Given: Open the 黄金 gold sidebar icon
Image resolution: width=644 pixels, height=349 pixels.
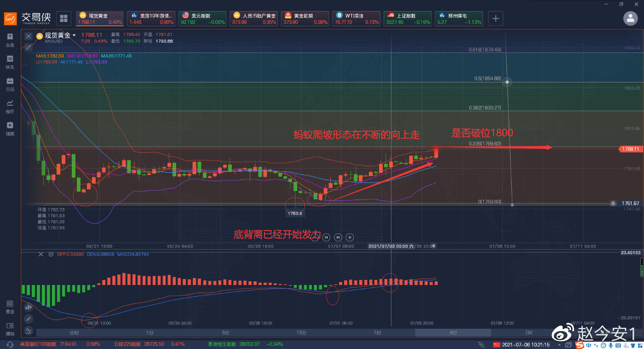Looking at the screenshot, I should (10, 307).
